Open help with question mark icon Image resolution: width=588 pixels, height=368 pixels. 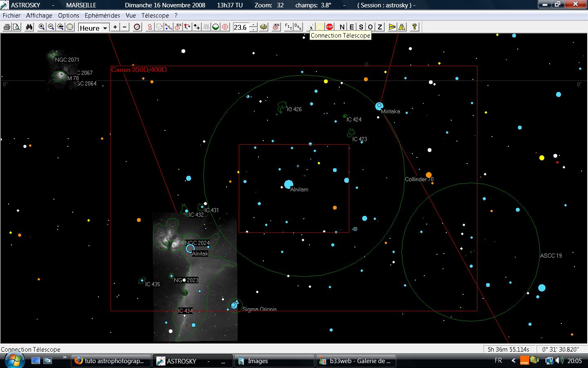click(x=414, y=27)
